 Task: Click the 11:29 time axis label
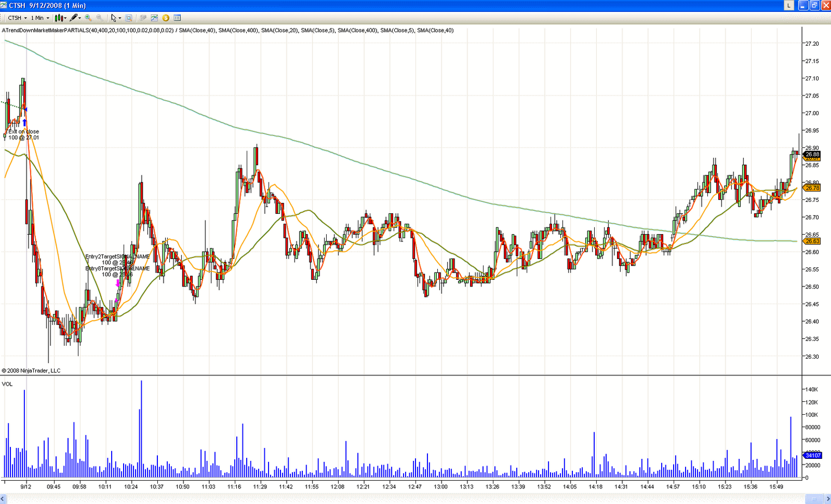pyautogui.click(x=260, y=486)
